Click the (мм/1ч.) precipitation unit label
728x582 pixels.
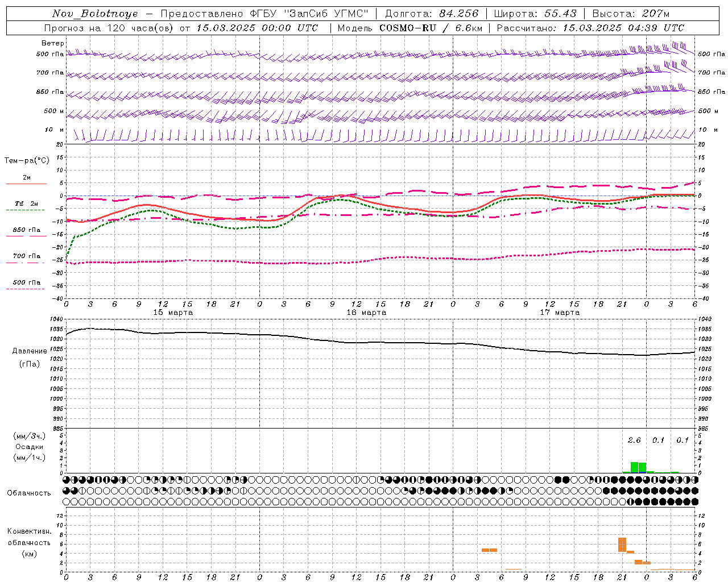coord(30,458)
